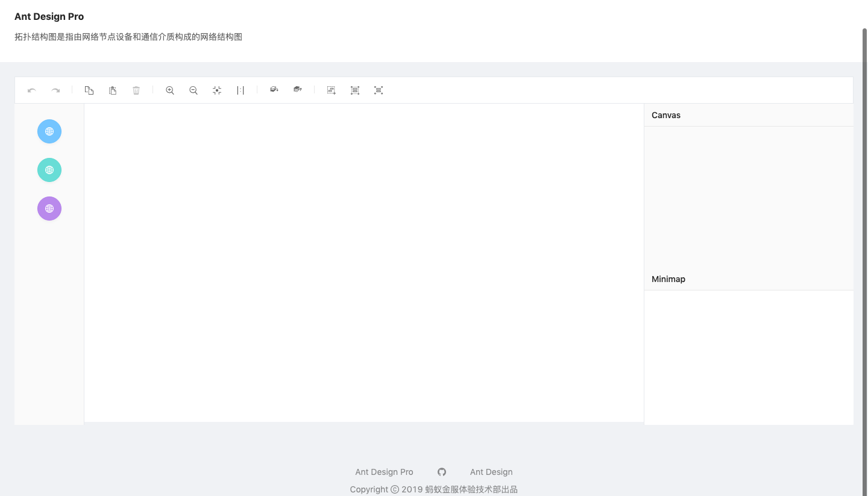Click the group selection icon

[355, 90]
